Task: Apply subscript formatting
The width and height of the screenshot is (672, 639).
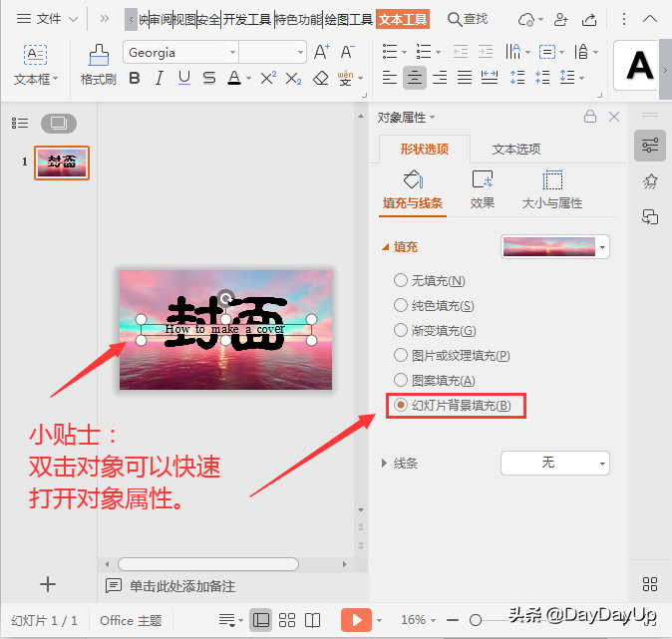Action: tap(293, 79)
